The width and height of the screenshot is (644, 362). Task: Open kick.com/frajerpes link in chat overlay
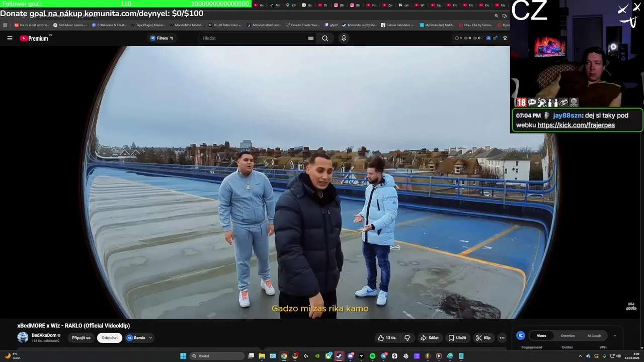(576, 125)
